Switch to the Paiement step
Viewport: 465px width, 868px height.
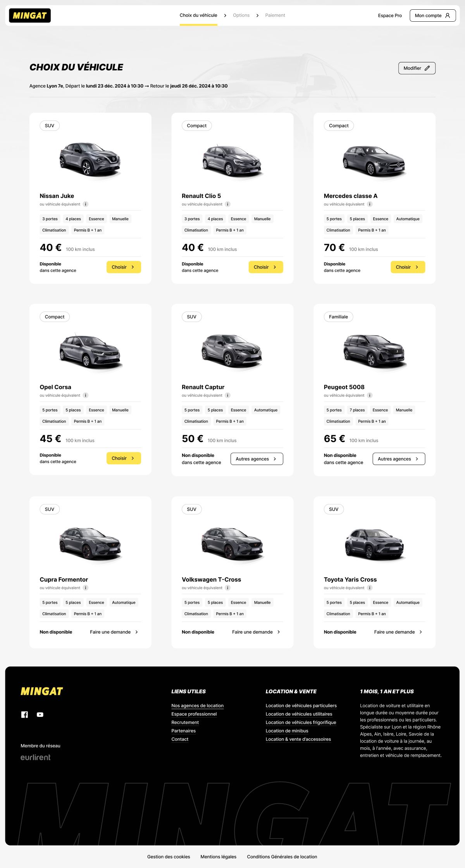[275, 15]
